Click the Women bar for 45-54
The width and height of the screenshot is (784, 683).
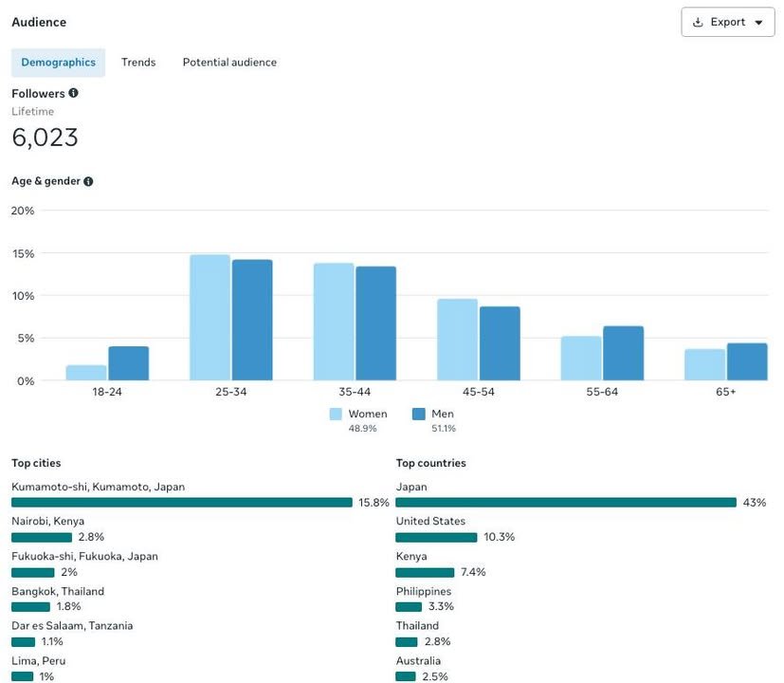pyautogui.click(x=457, y=340)
